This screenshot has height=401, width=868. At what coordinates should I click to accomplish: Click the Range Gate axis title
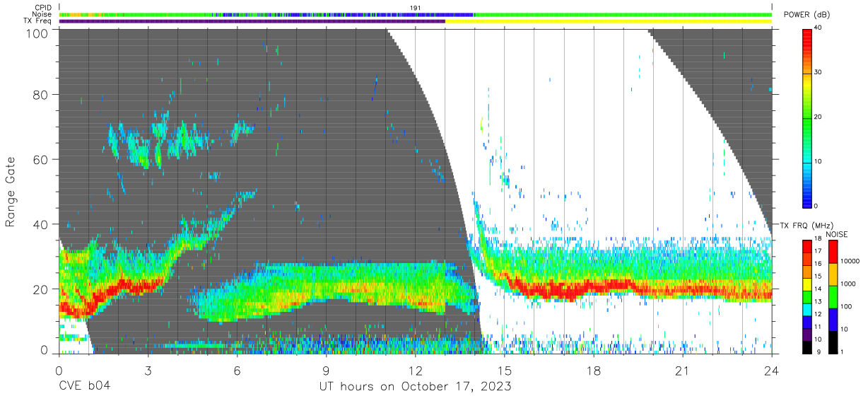coord(11,192)
